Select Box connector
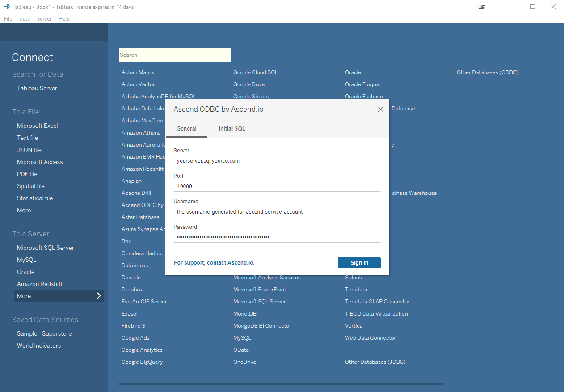Viewport: 564px width, 392px height. (126, 241)
